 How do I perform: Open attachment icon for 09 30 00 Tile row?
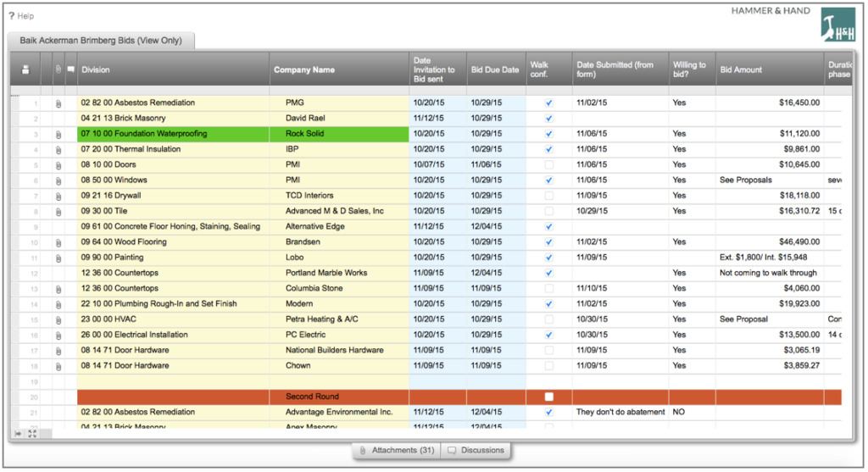pyautogui.click(x=58, y=211)
